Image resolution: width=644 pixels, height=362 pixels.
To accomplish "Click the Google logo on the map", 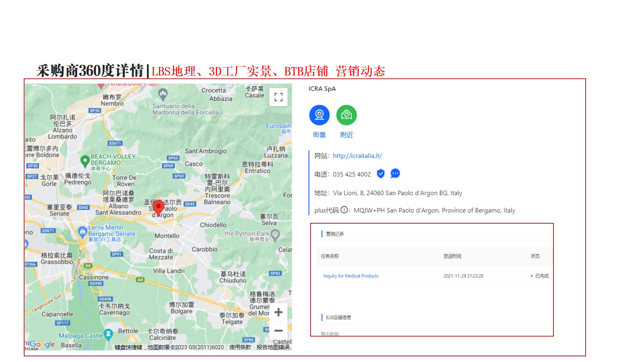I will pyautogui.click(x=43, y=344).
